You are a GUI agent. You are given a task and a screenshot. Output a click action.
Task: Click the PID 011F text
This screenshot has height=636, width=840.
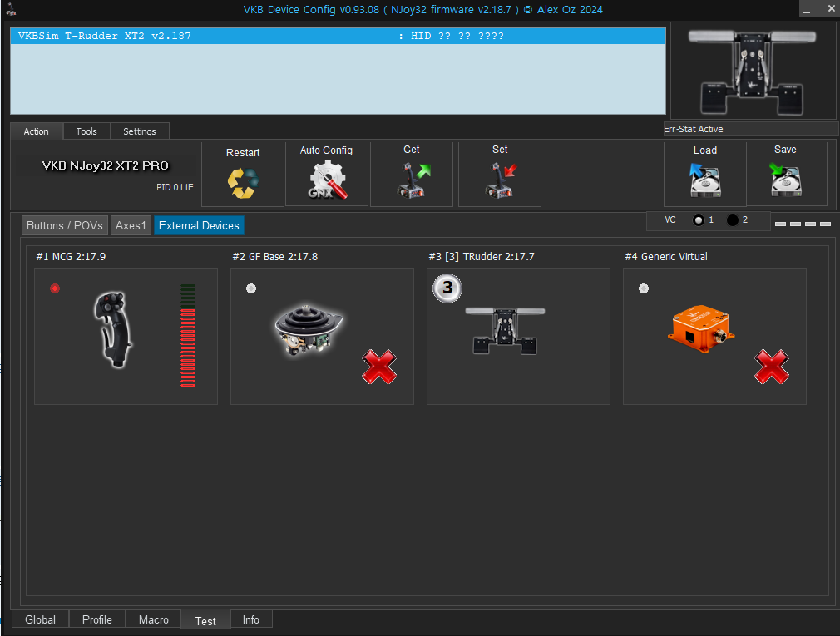(x=175, y=187)
